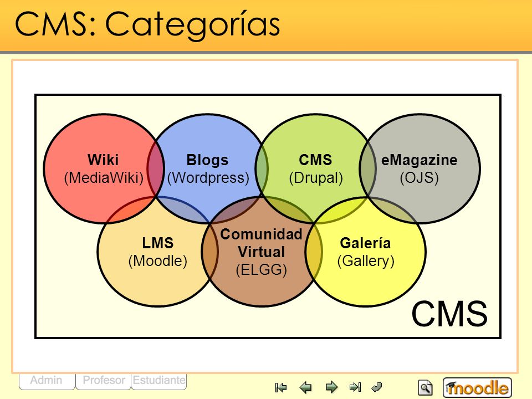Advance to the next slide arrow
This screenshot has height=399, width=532.
point(331,387)
